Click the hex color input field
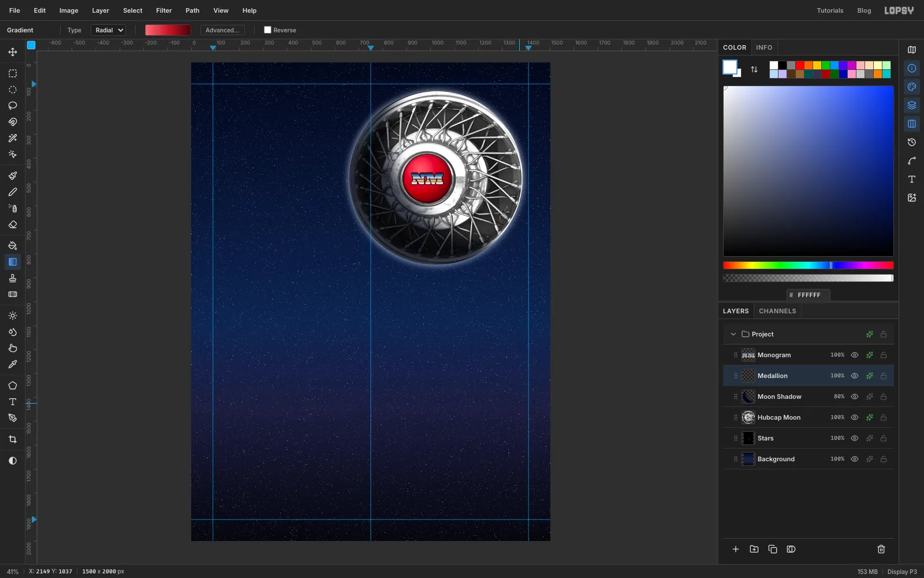 (808, 295)
